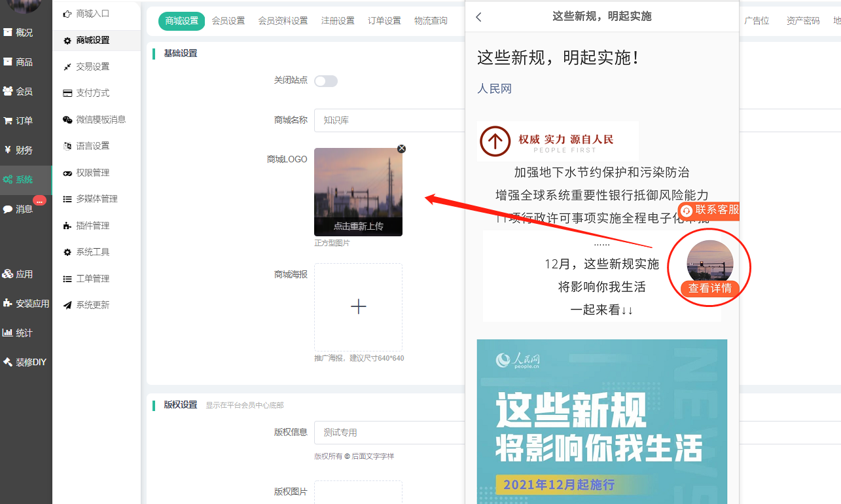Toggle the 关闭站点 switch
The image size is (841, 504).
[326, 81]
